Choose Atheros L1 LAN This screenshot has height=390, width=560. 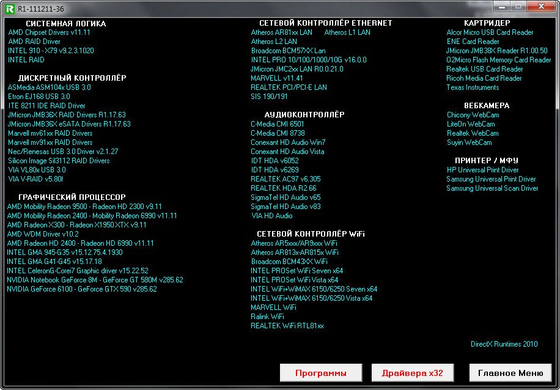(347, 32)
